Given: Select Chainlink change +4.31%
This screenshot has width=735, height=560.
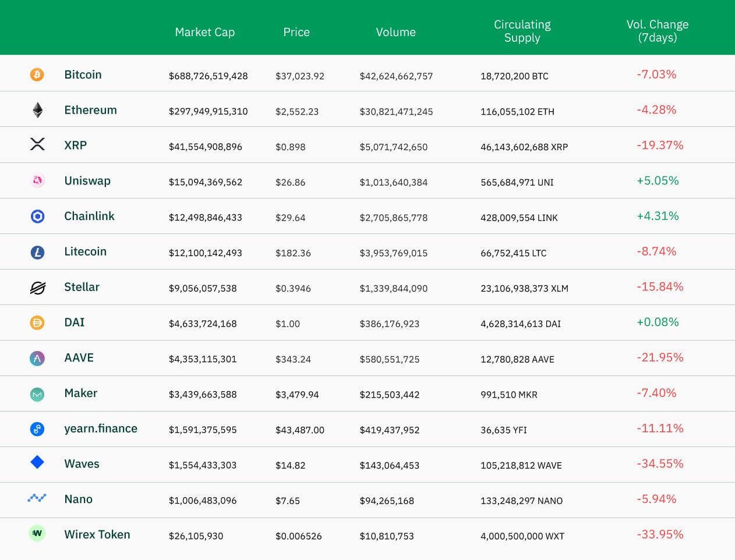Looking at the screenshot, I should pyautogui.click(x=658, y=216).
